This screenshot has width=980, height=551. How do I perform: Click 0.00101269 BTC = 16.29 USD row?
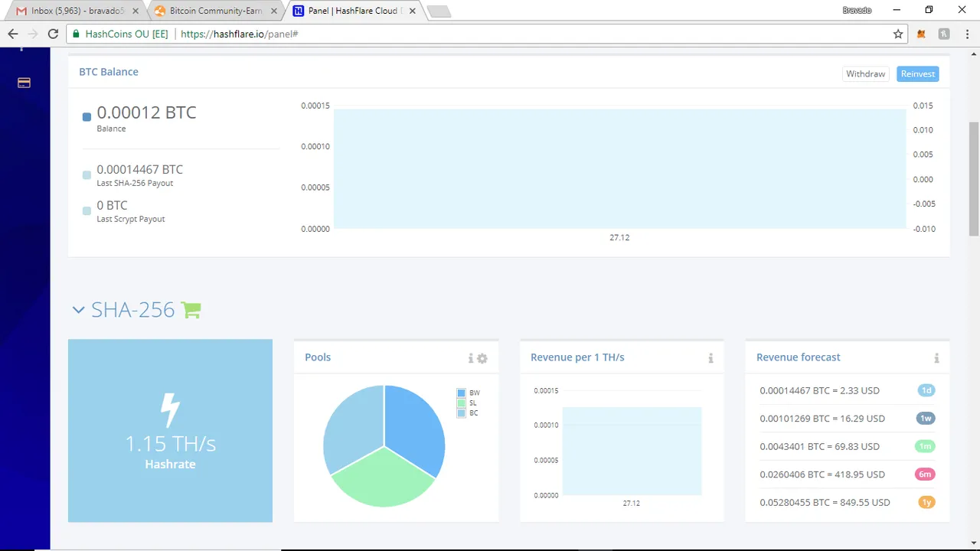coord(847,419)
